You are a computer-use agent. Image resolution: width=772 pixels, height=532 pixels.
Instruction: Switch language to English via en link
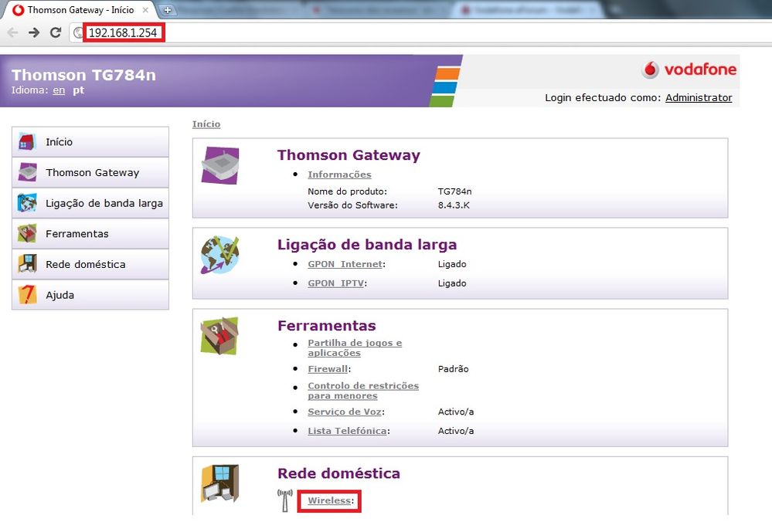pos(59,90)
